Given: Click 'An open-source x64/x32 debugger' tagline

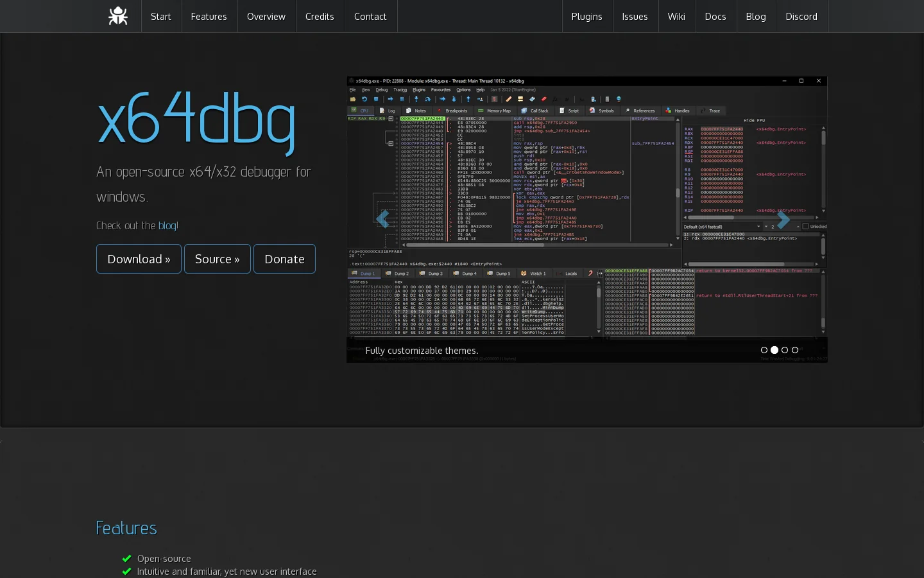Looking at the screenshot, I should 203,184.
